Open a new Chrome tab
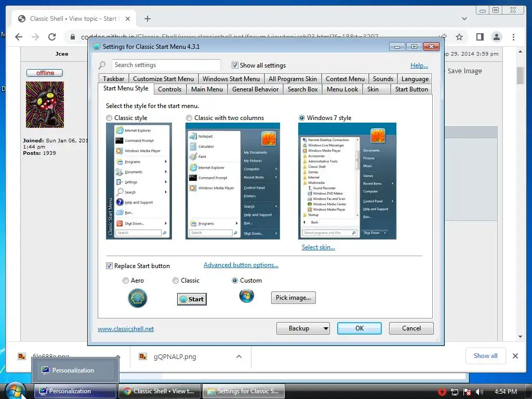Image resolution: width=532 pixels, height=399 pixels. pyautogui.click(x=147, y=19)
